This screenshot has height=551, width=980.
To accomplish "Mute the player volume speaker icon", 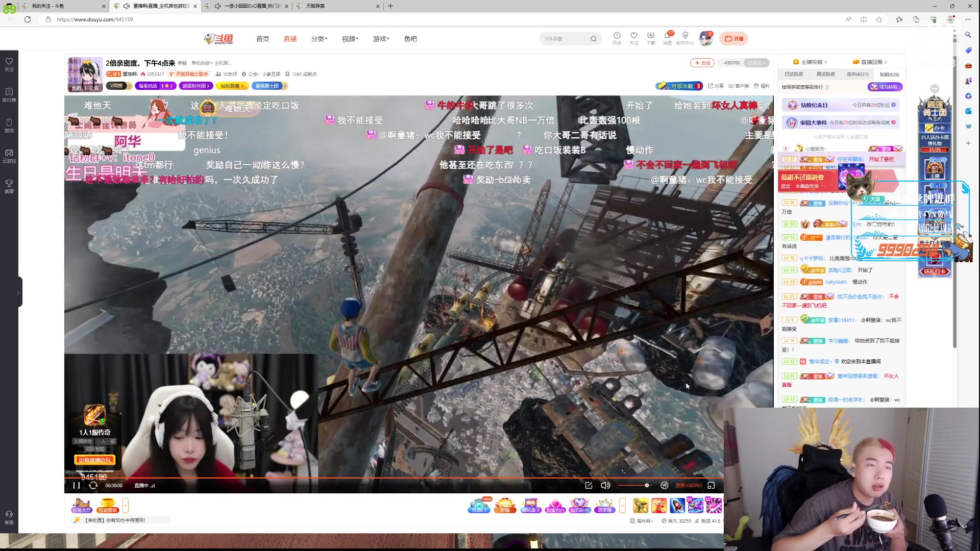I will 605,485.
